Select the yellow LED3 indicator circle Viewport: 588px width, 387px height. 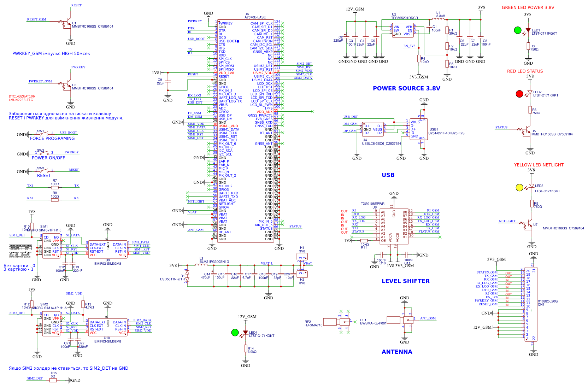pyautogui.click(x=519, y=188)
